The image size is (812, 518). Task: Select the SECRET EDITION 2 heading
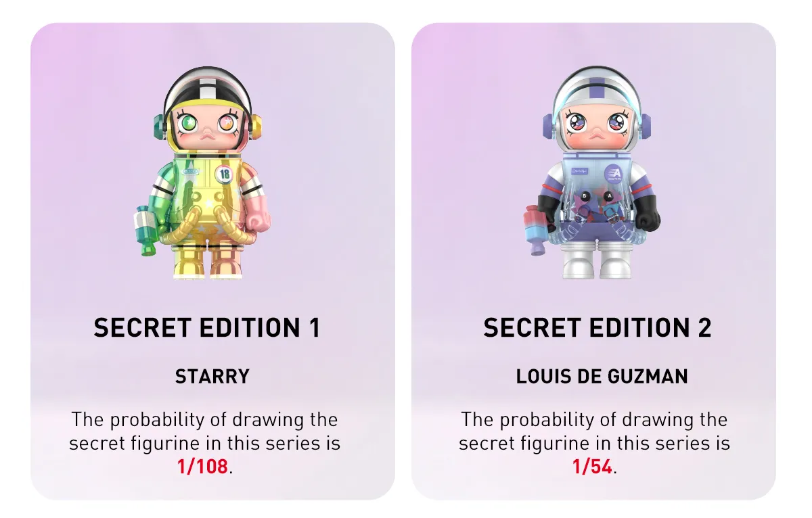coord(597,328)
